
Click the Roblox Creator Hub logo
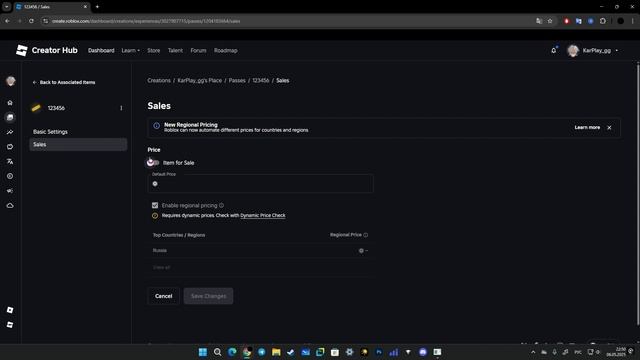pyautogui.click(x=47, y=50)
